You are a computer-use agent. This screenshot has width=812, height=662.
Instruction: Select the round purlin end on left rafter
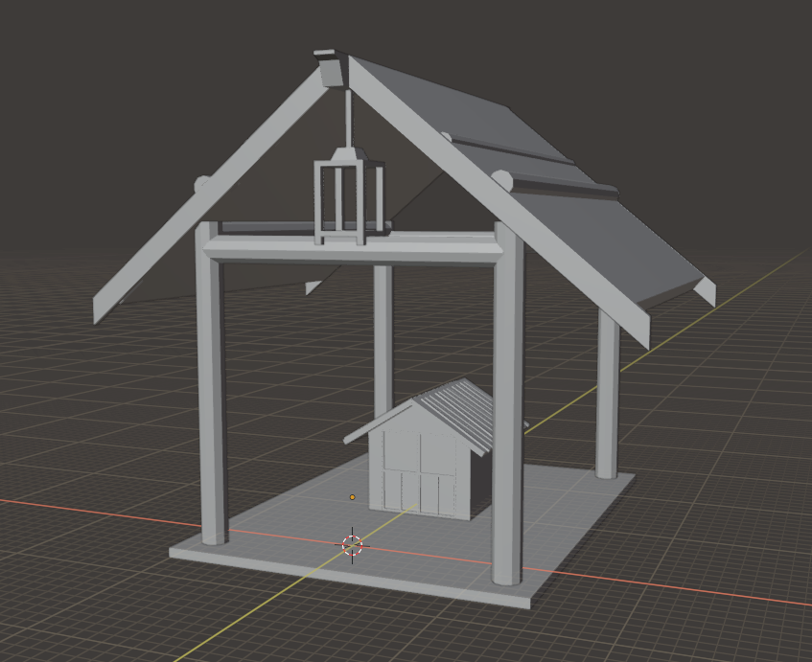point(201,184)
